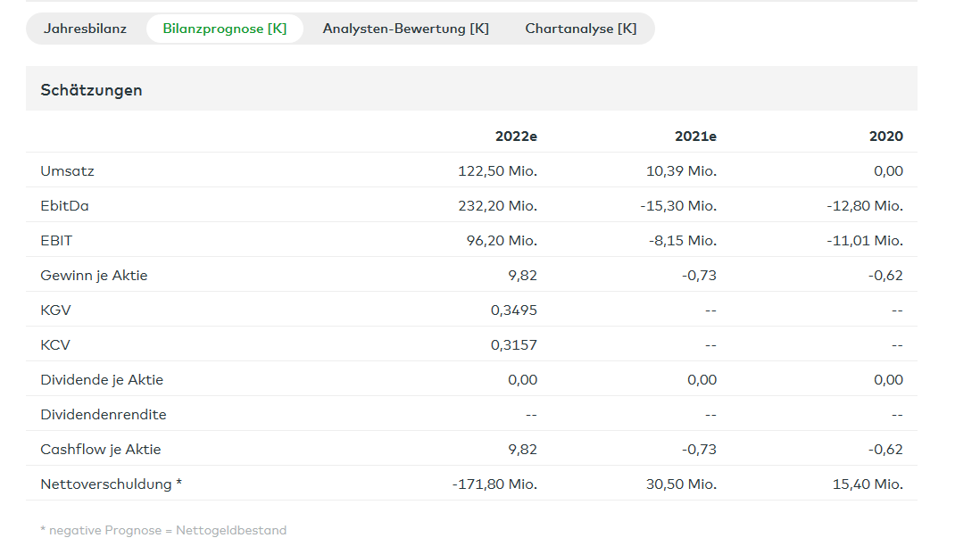
Task: Click the 2022e column header
Action: (516, 137)
